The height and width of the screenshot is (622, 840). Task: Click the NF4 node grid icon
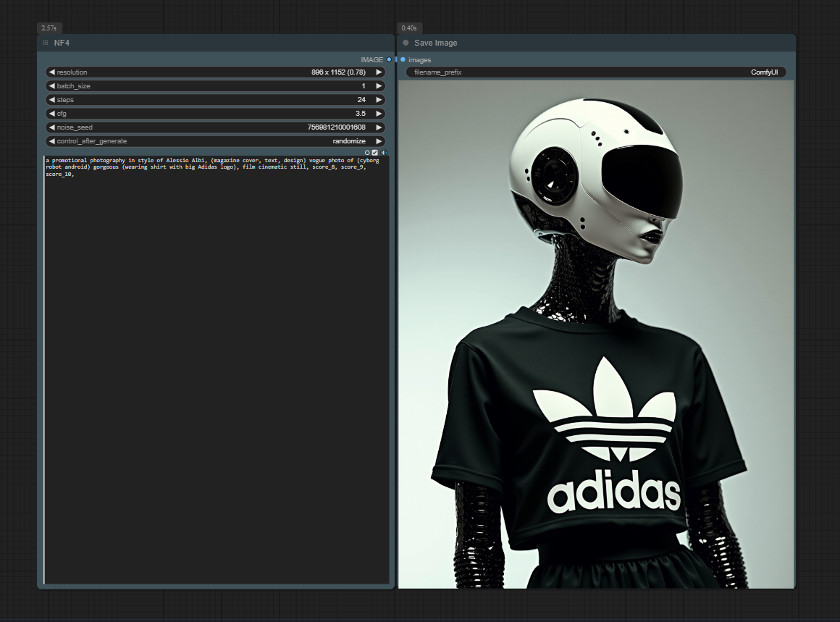pyautogui.click(x=46, y=43)
